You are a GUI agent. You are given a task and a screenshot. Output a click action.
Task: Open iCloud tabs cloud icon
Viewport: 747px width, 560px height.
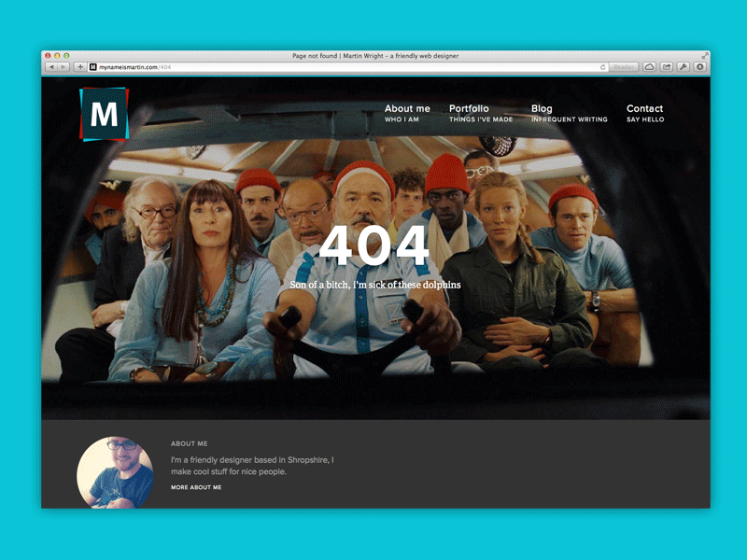click(x=649, y=67)
